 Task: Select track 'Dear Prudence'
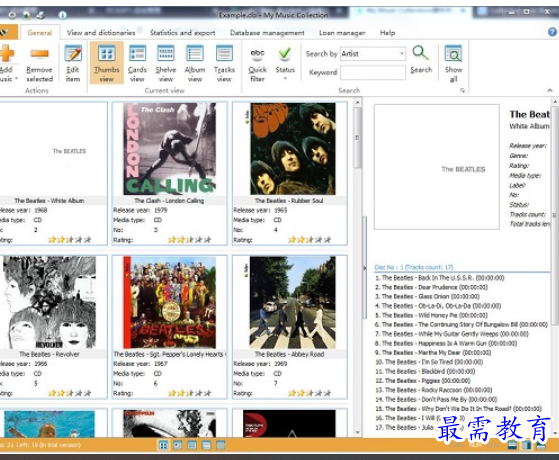431,287
